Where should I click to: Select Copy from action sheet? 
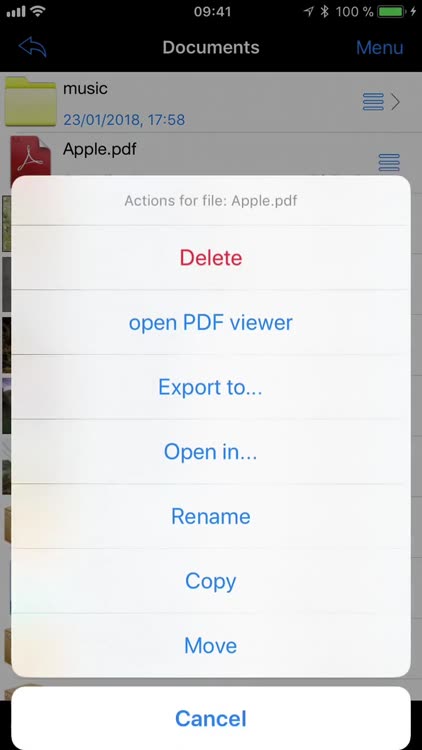tap(211, 581)
